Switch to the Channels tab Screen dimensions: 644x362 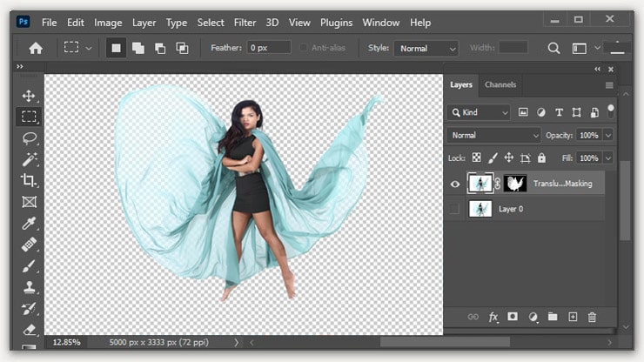500,85
